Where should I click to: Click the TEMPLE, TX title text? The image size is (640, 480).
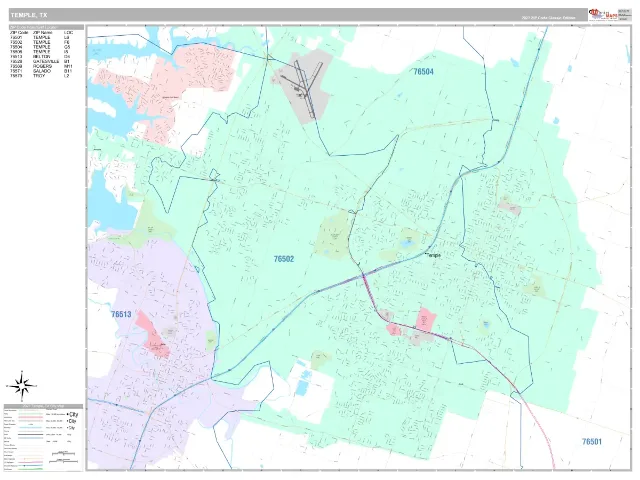[x=29, y=15]
